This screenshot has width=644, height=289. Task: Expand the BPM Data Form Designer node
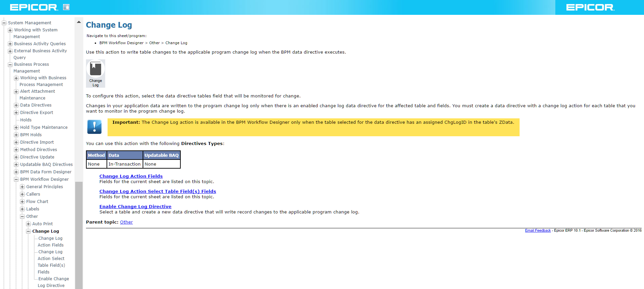click(17, 172)
